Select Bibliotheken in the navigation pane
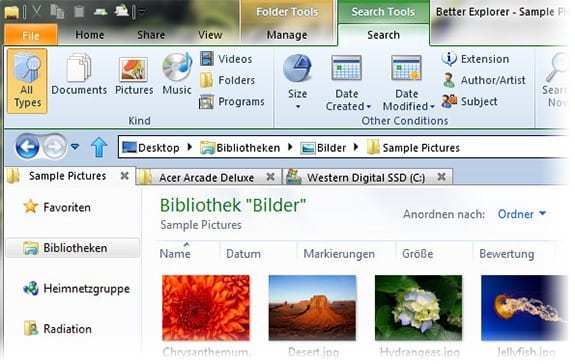The width and height of the screenshot is (575, 364). pos(73,248)
